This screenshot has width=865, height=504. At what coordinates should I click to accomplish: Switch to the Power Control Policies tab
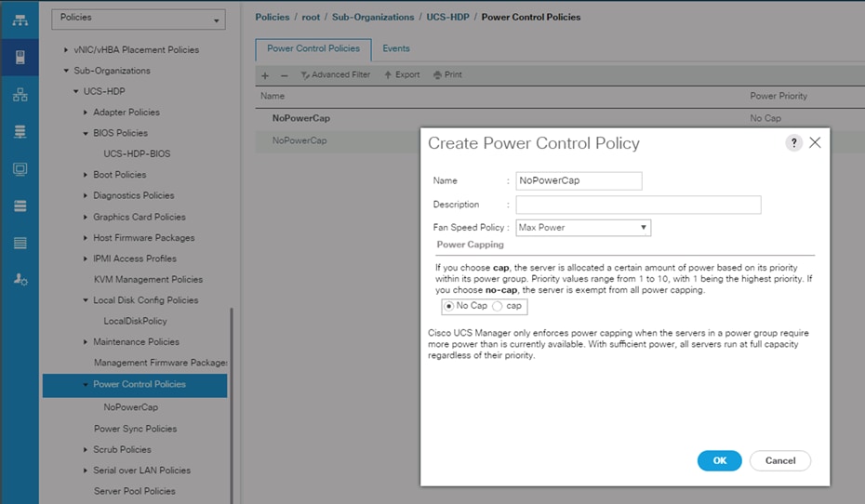(313, 49)
